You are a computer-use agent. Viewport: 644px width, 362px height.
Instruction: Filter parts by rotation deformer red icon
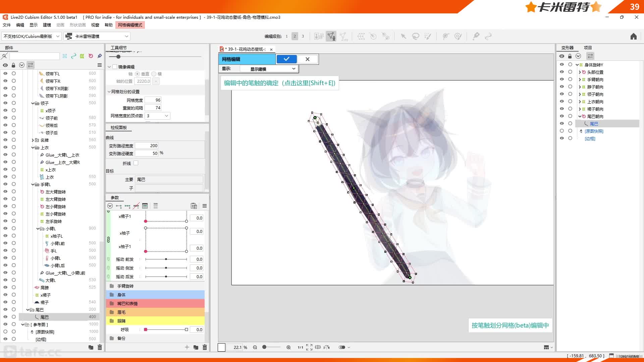click(91, 56)
